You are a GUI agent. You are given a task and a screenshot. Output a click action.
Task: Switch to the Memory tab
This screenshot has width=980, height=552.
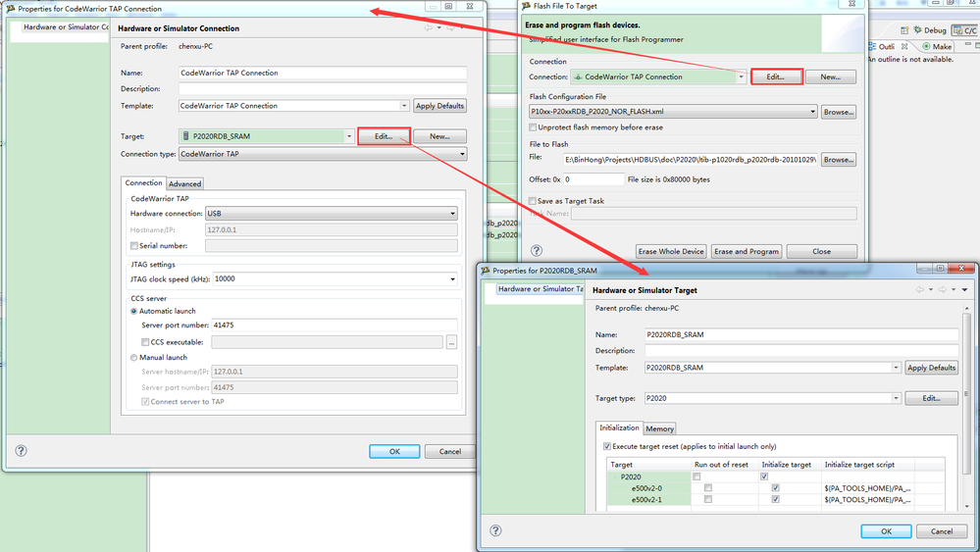pos(659,429)
